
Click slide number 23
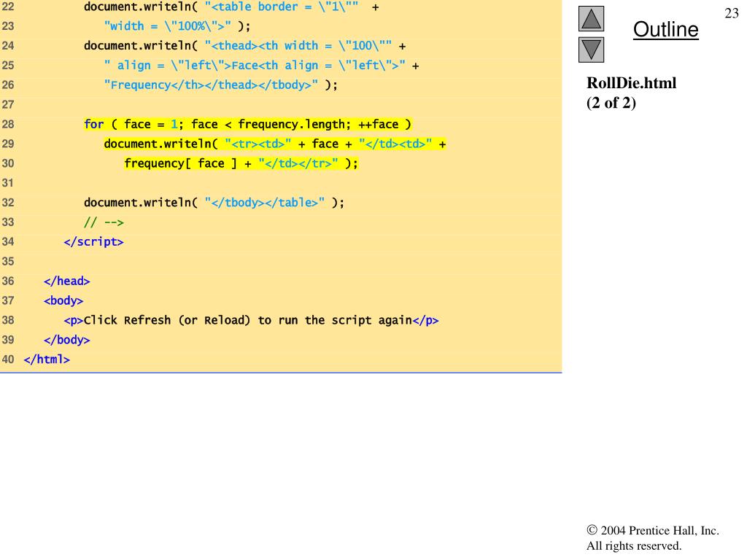731,13
